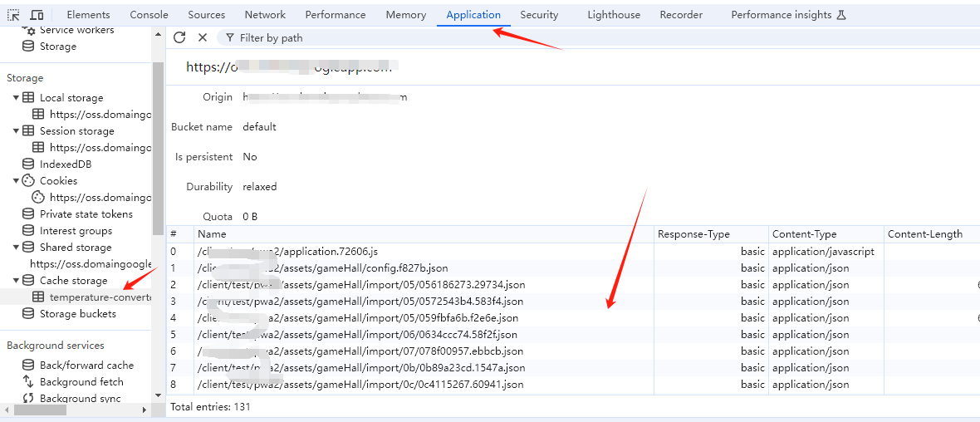The width and height of the screenshot is (980, 422).
Task: Collapse the Session storage tree node
Action: 16,131
